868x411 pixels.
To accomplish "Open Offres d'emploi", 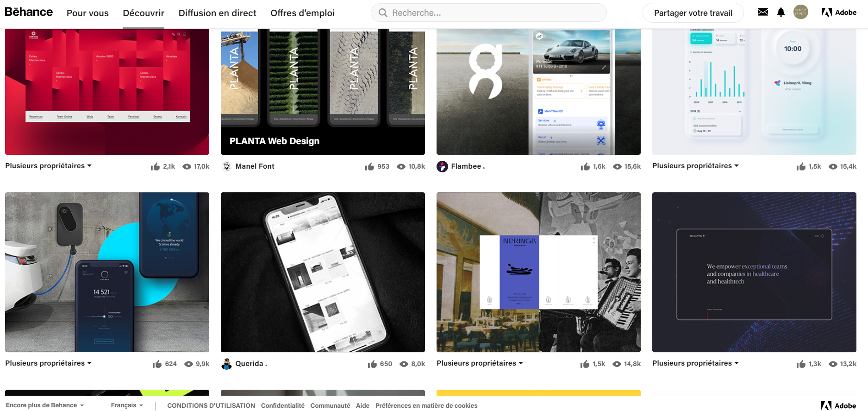I will pos(302,13).
